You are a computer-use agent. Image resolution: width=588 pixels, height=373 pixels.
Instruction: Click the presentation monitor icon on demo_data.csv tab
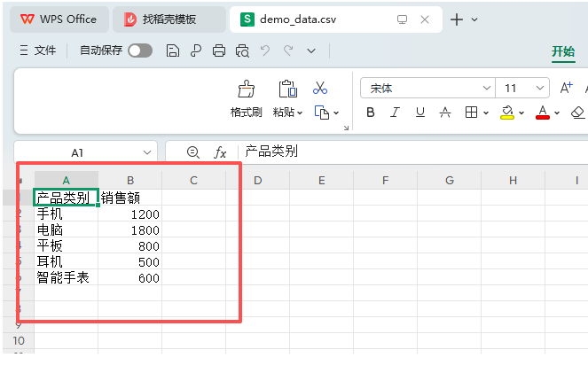(402, 19)
